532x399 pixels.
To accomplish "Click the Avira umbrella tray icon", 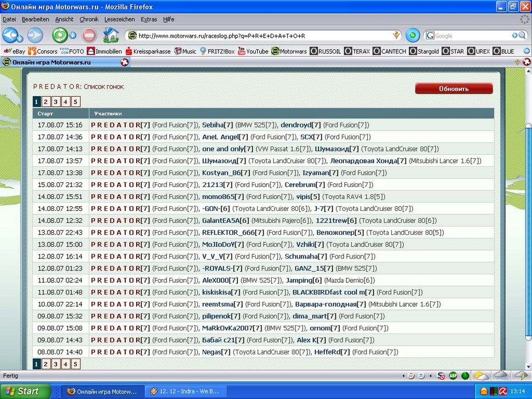I will coord(503,392).
